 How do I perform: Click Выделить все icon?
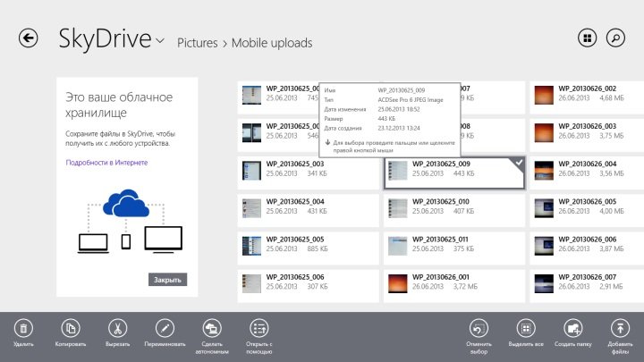coord(526,328)
